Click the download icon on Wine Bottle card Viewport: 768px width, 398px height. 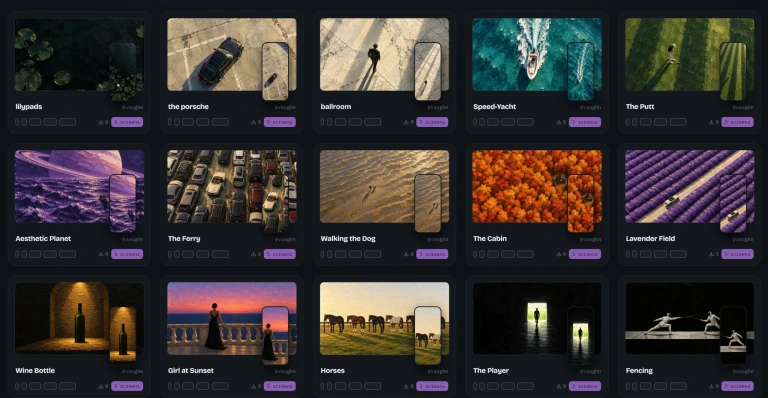pyautogui.click(x=101, y=386)
